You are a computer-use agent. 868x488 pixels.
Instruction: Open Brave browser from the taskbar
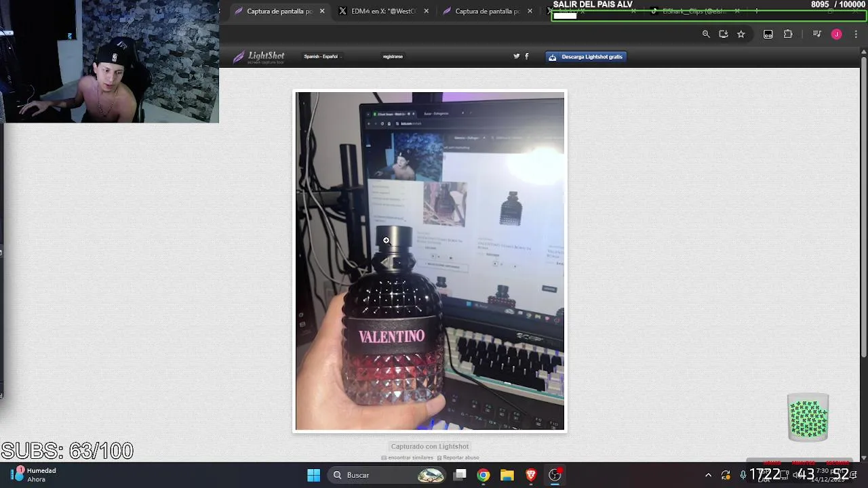[x=531, y=475]
